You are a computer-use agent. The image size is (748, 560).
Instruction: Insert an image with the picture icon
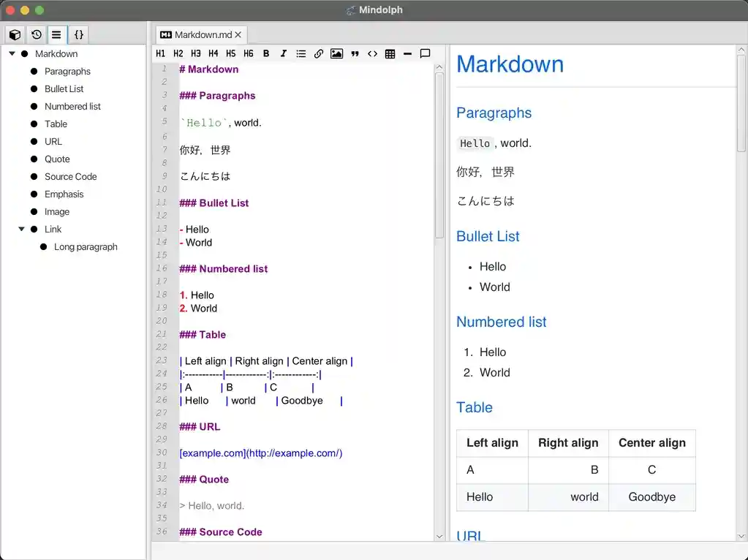[x=336, y=53]
